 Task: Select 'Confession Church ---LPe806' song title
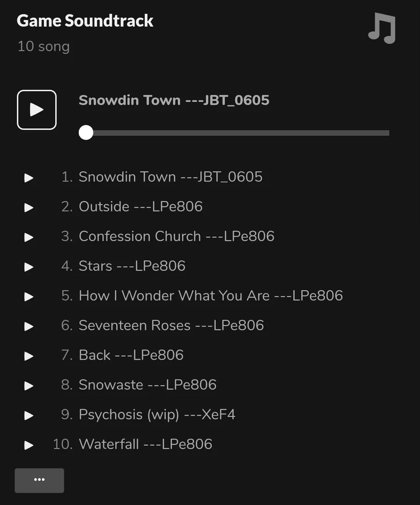click(x=176, y=237)
